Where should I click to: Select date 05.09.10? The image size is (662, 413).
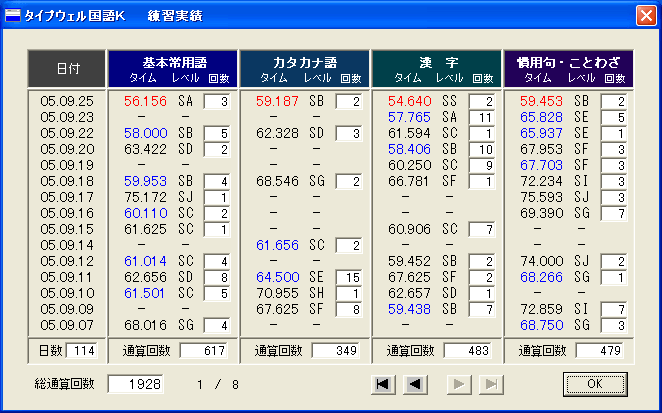67,293
